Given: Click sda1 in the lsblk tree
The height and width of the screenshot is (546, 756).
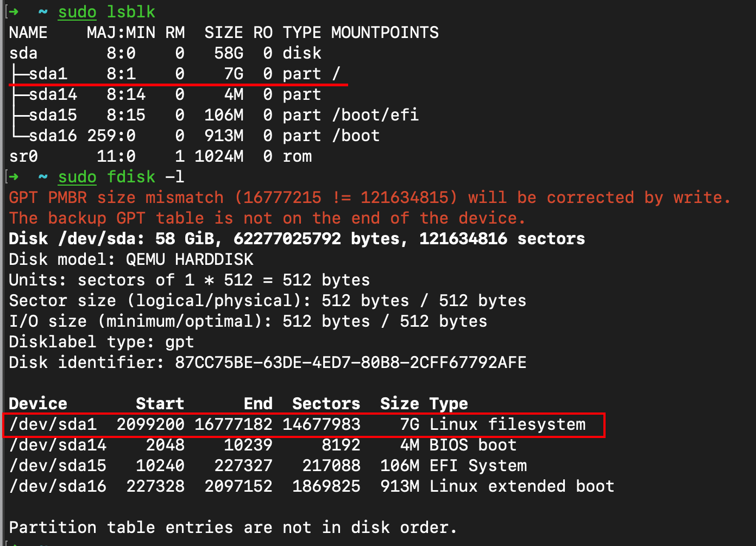Looking at the screenshot, I should click(48, 74).
